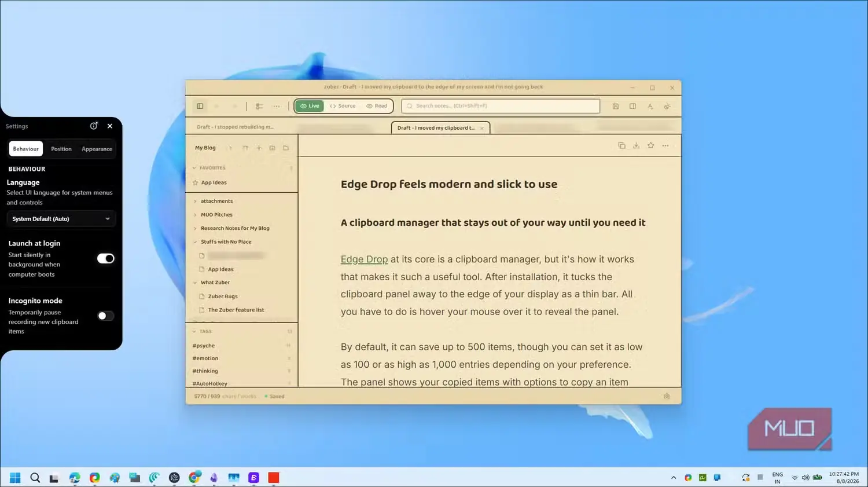
Task: Open taskbar Search
Action: pyautogui.click(x=35, y=478)
